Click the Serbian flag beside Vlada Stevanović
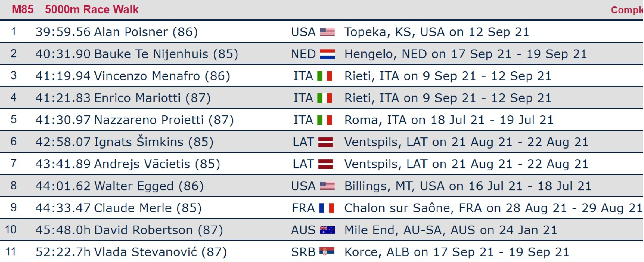This screenshot has height=262, width=644. click(x=327, y=252)
